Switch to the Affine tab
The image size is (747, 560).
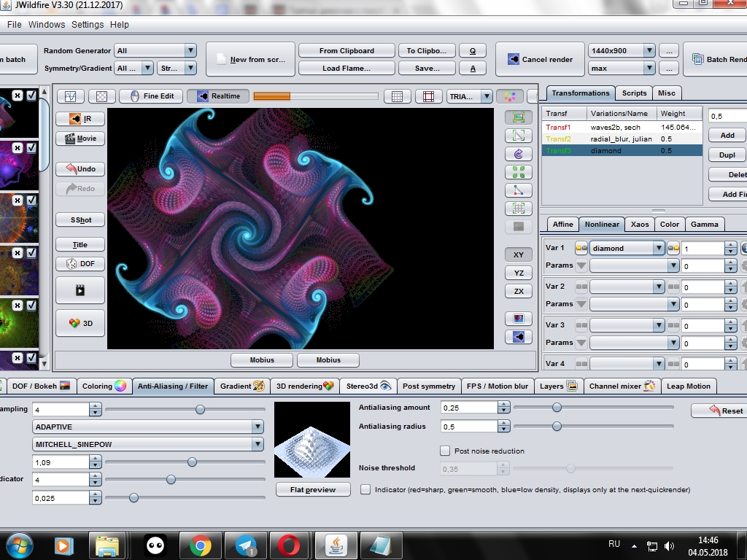(562, 225)
